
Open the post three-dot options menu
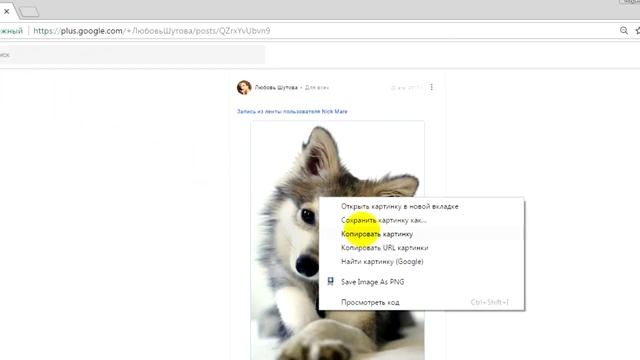click(x=431, y=87)
